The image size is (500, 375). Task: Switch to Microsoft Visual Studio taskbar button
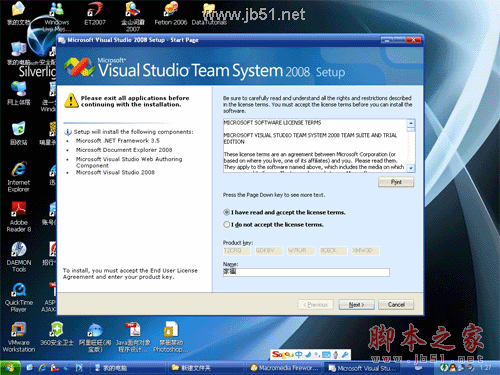(x=362, y=368)
